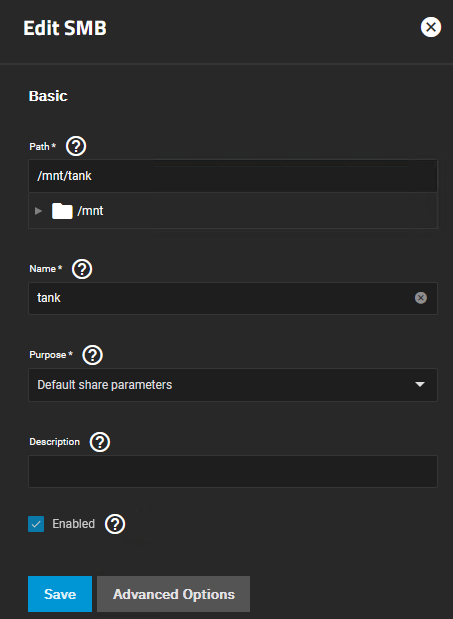Open the Path field help tooltip
Viewport: 453px width, 619px height.
[x=76, y=146]
